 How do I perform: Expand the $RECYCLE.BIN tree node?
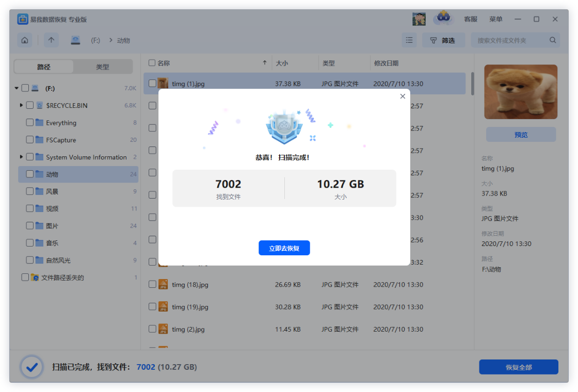pos(21,105)
